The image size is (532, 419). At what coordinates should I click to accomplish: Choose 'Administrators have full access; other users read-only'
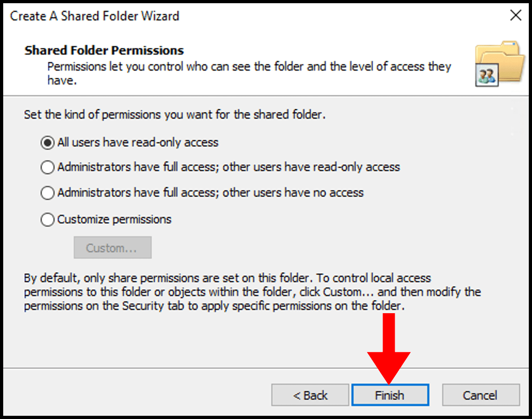coord(47,167)
